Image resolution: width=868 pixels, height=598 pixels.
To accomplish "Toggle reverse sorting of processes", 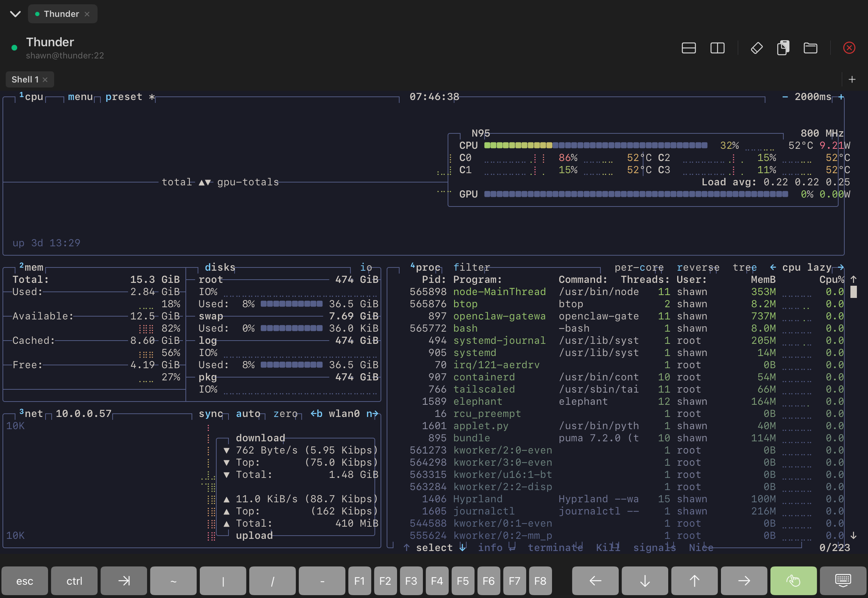I will [x=698, y=267].
